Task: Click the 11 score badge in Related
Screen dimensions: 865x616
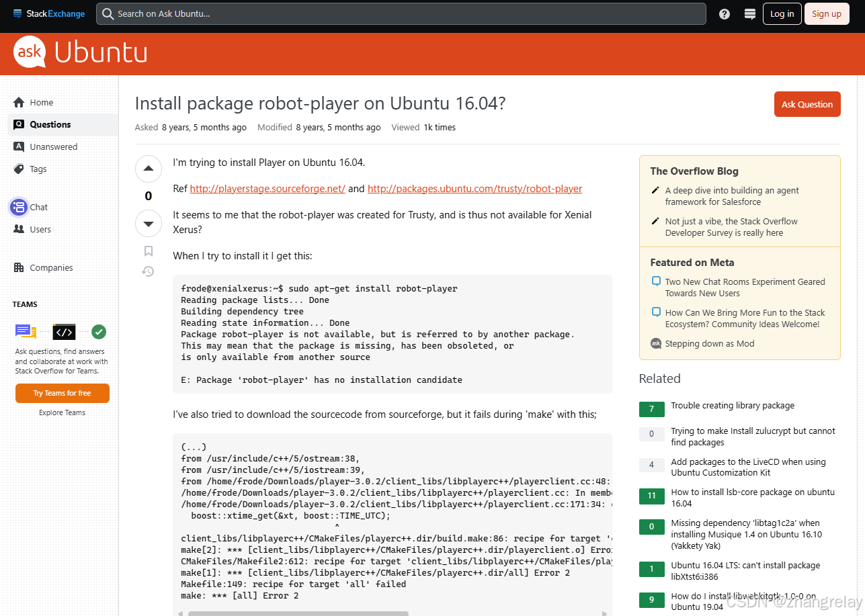Action: (651, 496)
